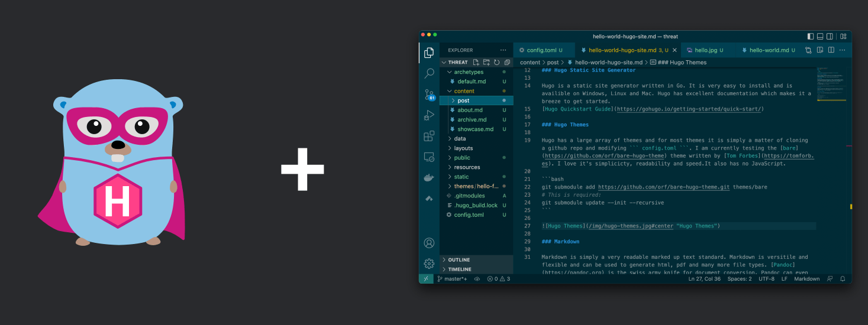Viewport: 868px width, 325px height.
Task: Expand the resources folder
Action: (476, 167)
